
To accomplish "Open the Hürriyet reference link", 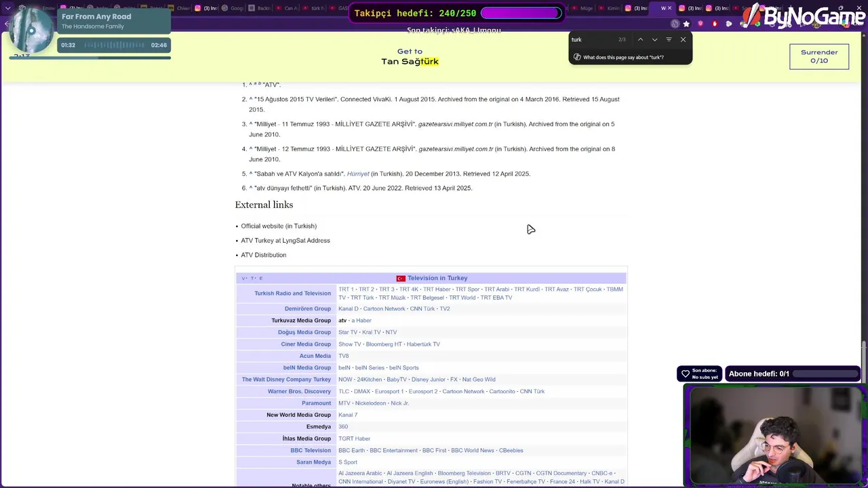I will [358, 174].
